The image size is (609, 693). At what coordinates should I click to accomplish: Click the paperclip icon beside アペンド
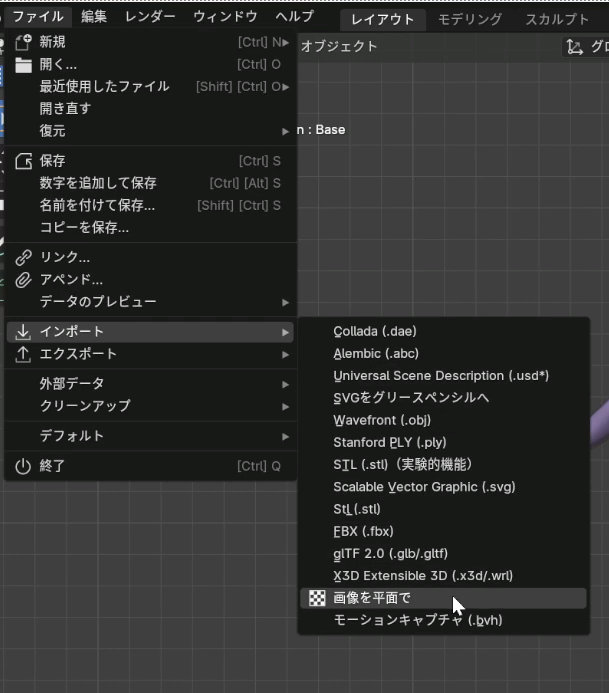click(x=23, y=279)
